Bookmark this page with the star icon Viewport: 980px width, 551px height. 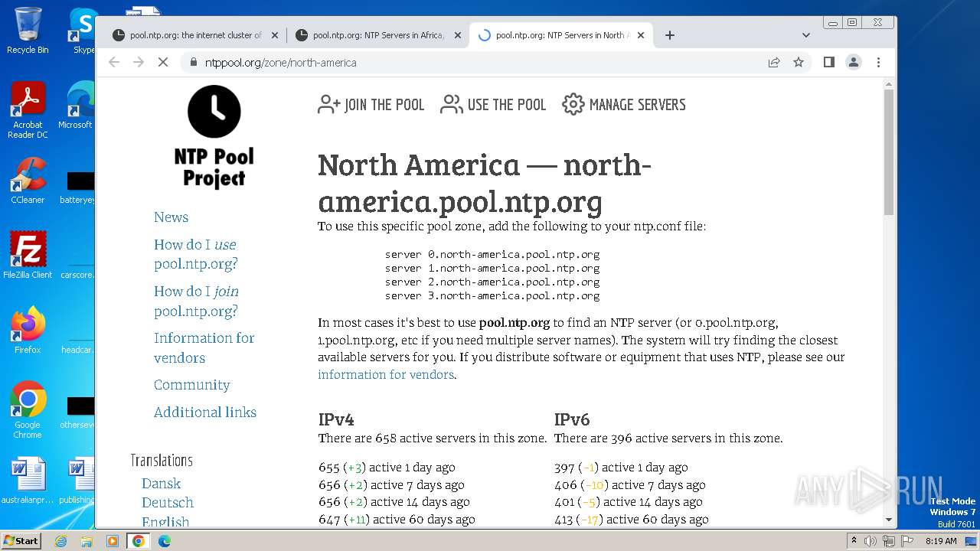[799, 62]
